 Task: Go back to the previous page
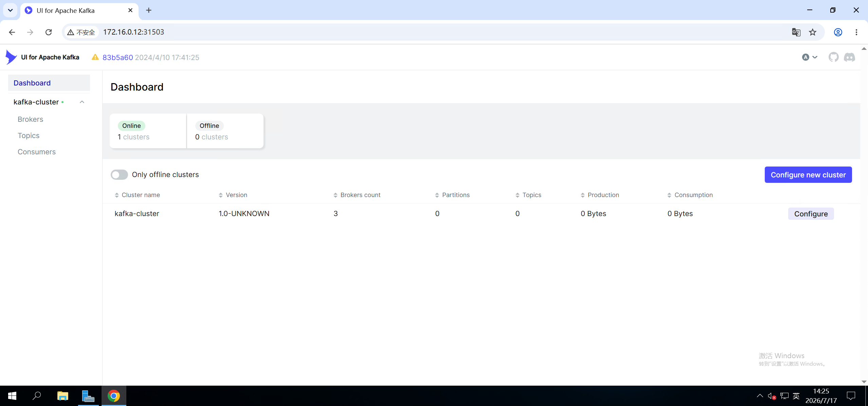tap(12, 32)
